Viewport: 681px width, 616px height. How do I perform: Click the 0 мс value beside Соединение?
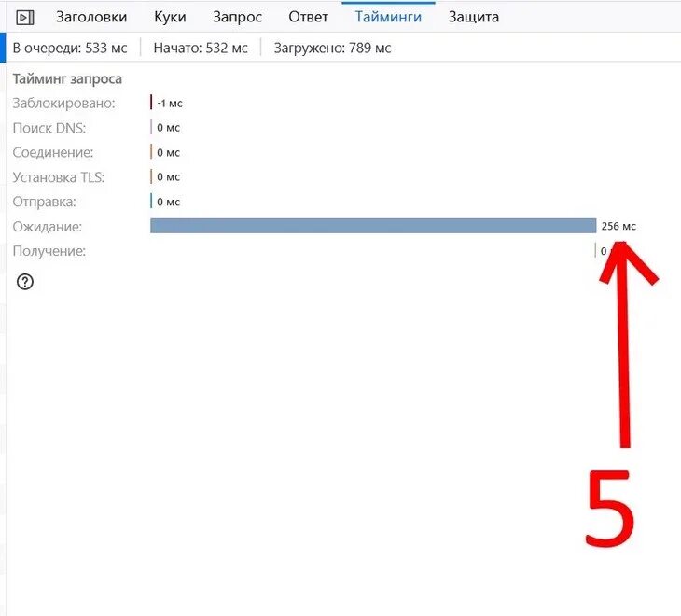[169, 152]
